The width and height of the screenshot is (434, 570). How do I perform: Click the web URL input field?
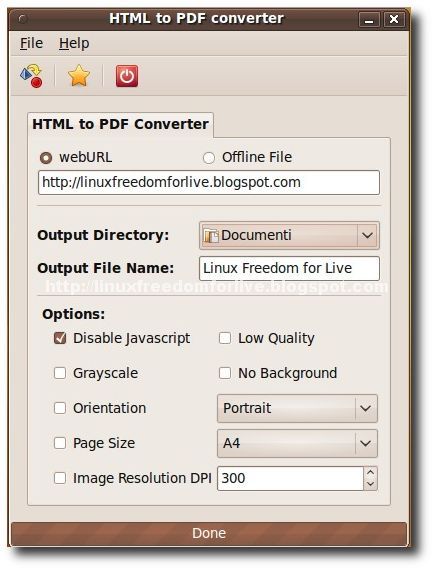[209, 182]
